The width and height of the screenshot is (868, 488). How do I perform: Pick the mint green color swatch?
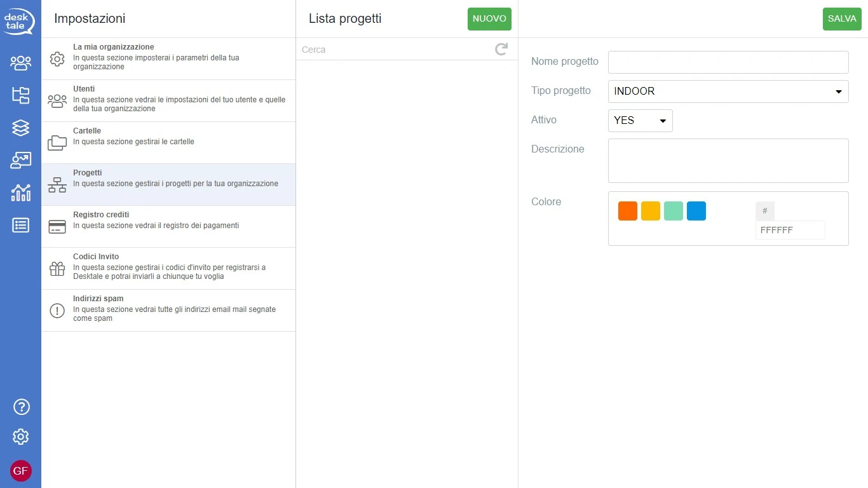pyautogui.click(x=674, y=211)
